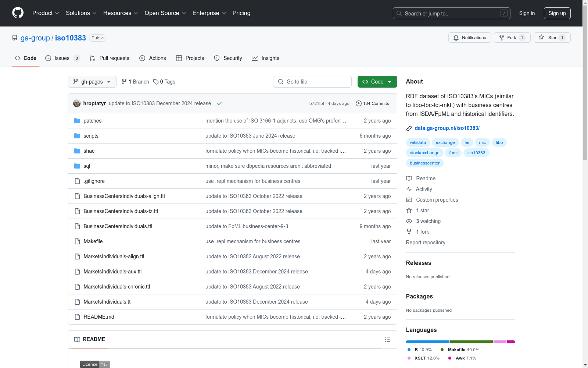The width and height of the screenshot is (588, 368).
Task: Click the 134 Commits link
Action: (x=372, y=103)
